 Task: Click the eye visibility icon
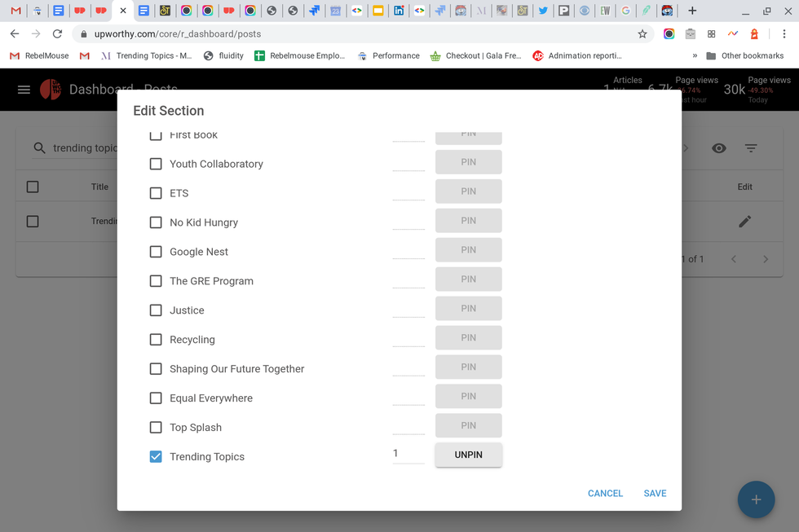718,148
